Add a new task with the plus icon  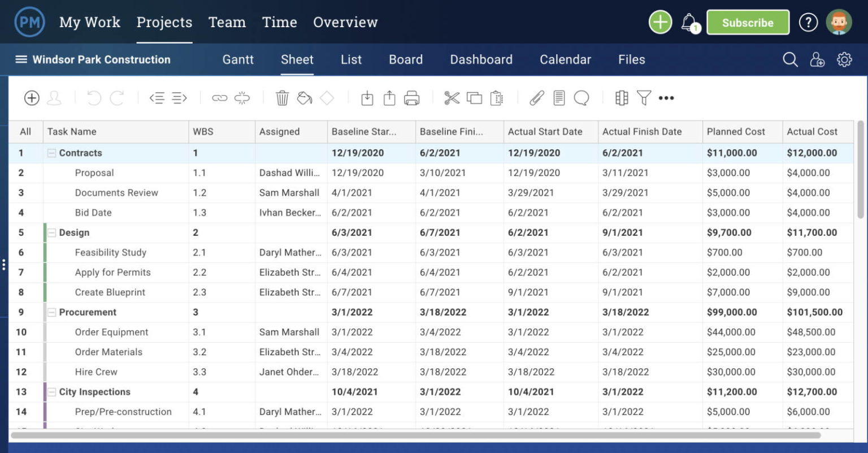(32, 97)
